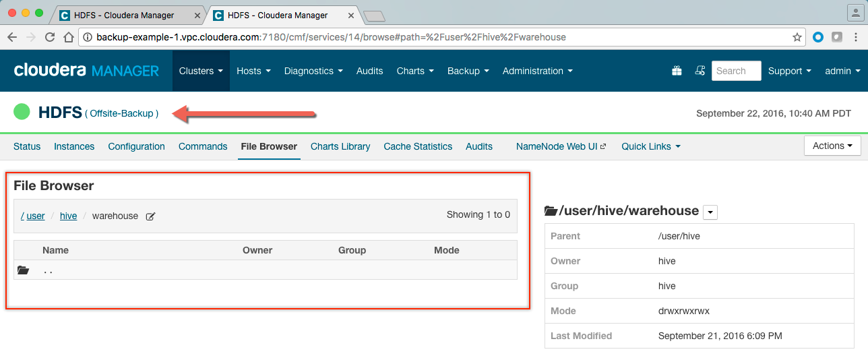Click the gift box icon in header
The height and width of the screenshot is (360, 868).
[x=677, y=71]
